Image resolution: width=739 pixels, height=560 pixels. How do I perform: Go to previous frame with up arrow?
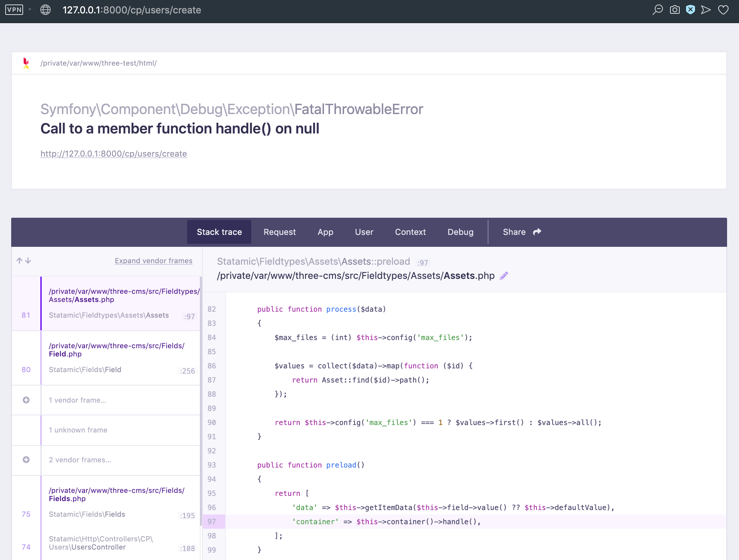19,261
